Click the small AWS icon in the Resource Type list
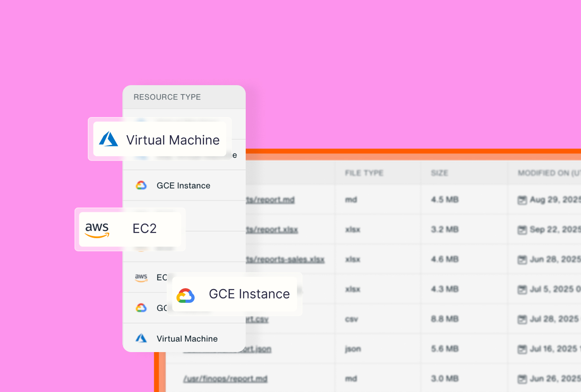Viewport: 581px width, 392px height. [141, 278]
